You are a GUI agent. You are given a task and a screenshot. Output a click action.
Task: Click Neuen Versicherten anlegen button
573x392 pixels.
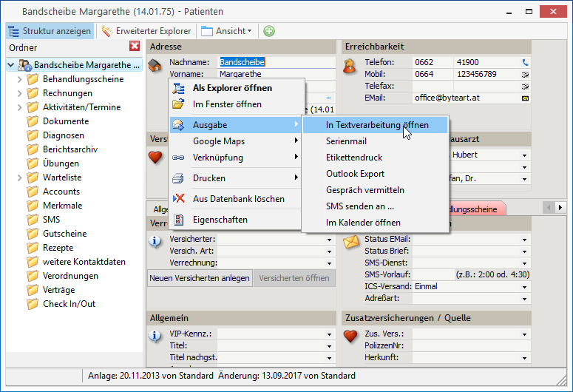point(200,278)
